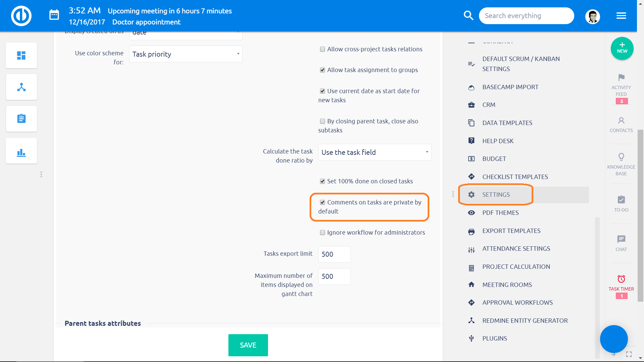Image resolution: width=644 pixels, height=362 pixels.
Task: Open the Contacts person icon
Action: 621,120
